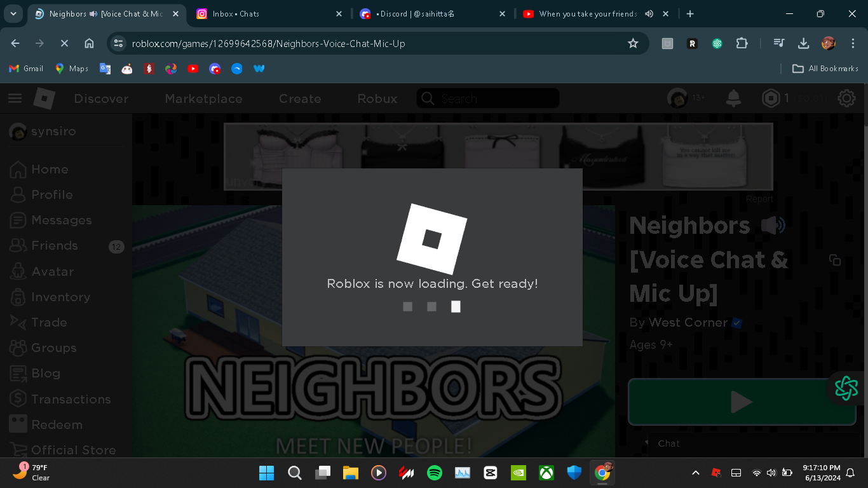
Task: Mute the YouTube tab audio icon
Action: coord(649,13)
